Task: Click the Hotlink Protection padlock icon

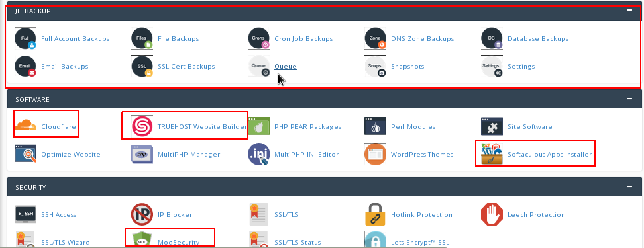Action: click(376, 214)
